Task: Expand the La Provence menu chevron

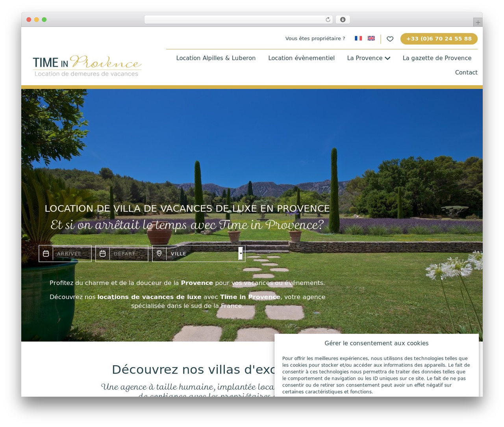Action: coord(387,58)
